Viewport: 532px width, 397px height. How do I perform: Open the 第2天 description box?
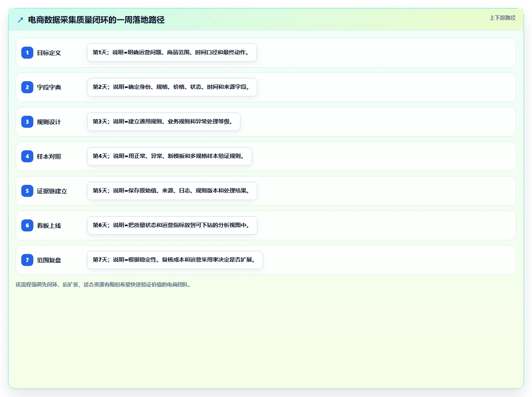[x=172, y=87]
